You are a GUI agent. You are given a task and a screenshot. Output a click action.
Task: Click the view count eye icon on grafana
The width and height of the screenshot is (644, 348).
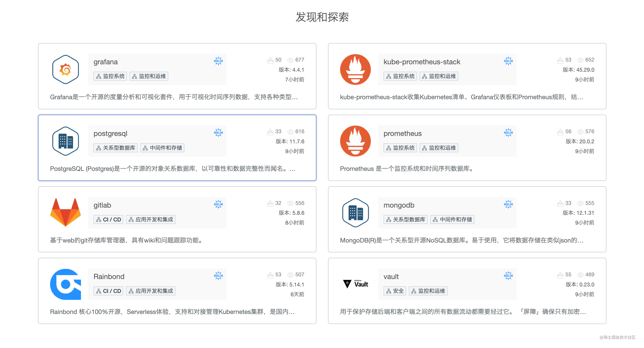tap(290, 60)
